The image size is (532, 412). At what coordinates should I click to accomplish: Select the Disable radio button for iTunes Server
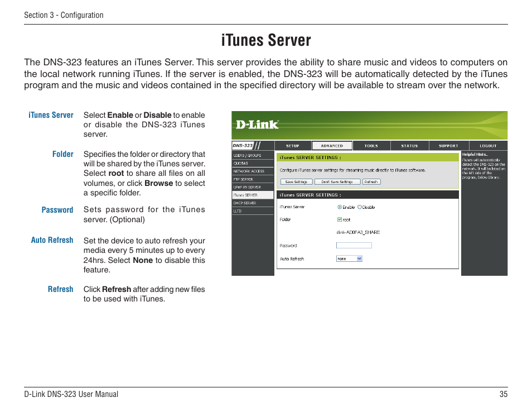360,207
